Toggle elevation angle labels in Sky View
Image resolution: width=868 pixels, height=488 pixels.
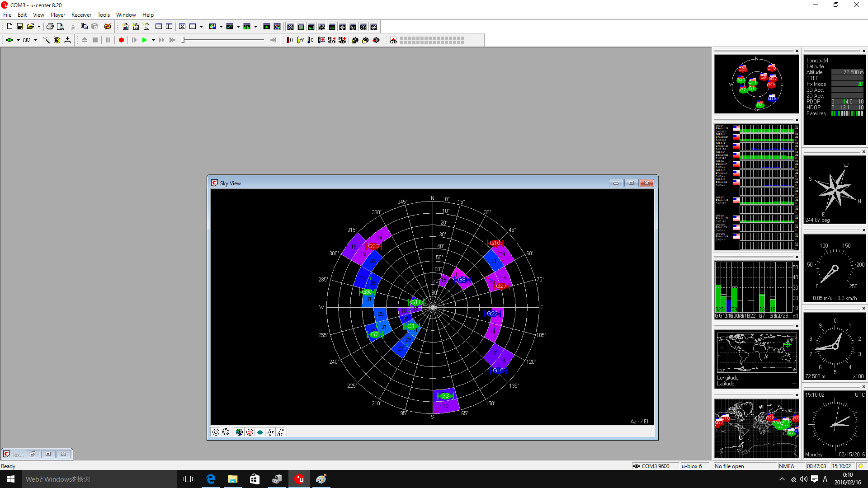tap(281, 432)
